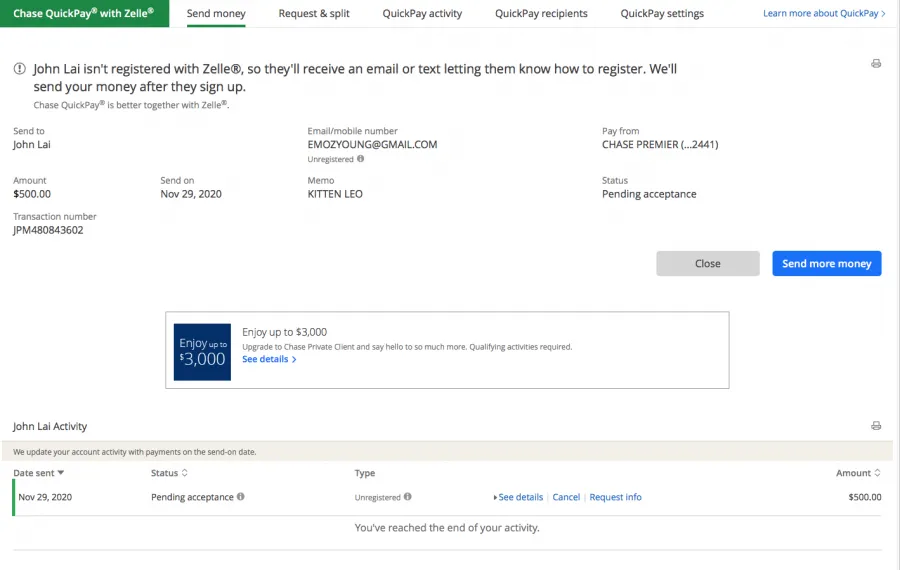Viewport: 900px width, 570px height.
Task: Click the gray Close button
Action: [708, 263]
